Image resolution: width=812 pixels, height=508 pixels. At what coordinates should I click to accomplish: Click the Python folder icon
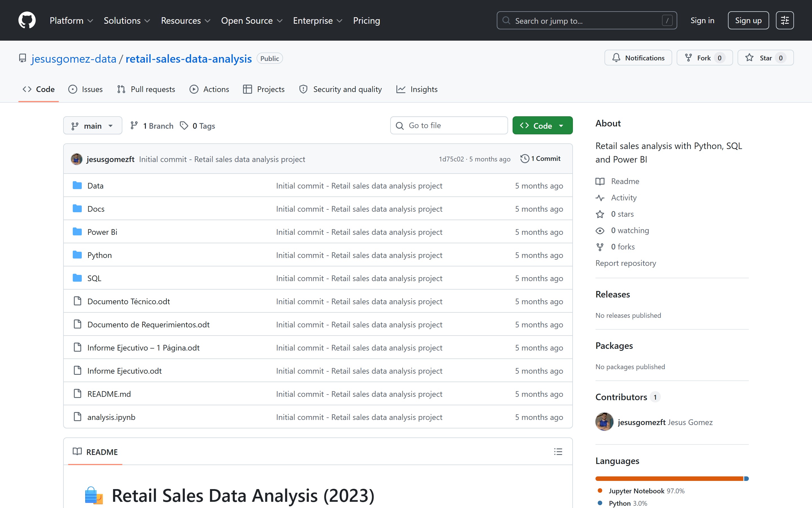[77, 255]
